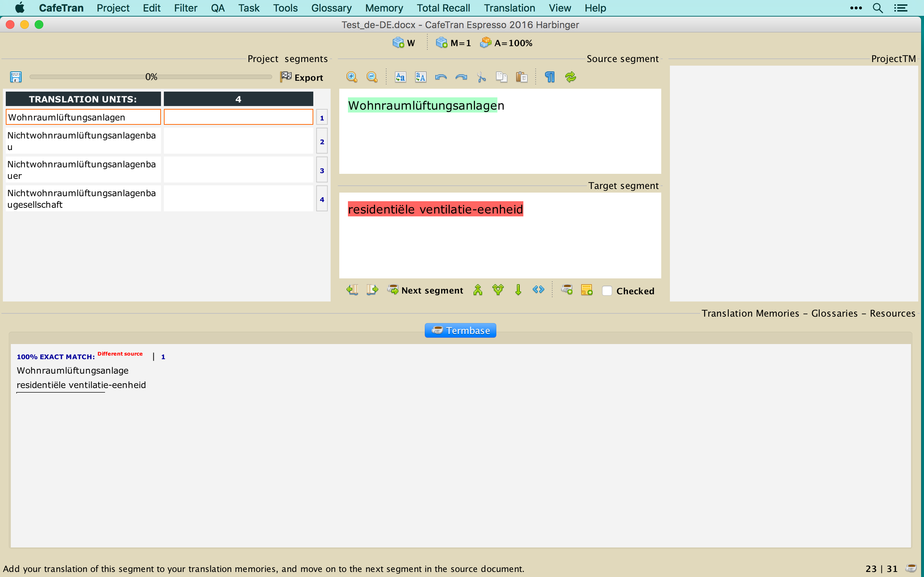
Task: Click the join segments up-arrow icon
Action: click(478, 290)
